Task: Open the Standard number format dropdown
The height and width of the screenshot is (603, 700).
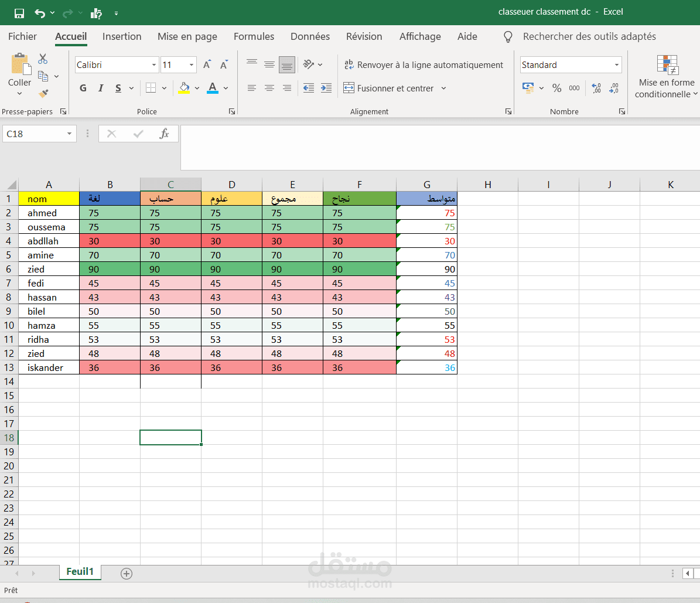Action: (x=616, y=64)
